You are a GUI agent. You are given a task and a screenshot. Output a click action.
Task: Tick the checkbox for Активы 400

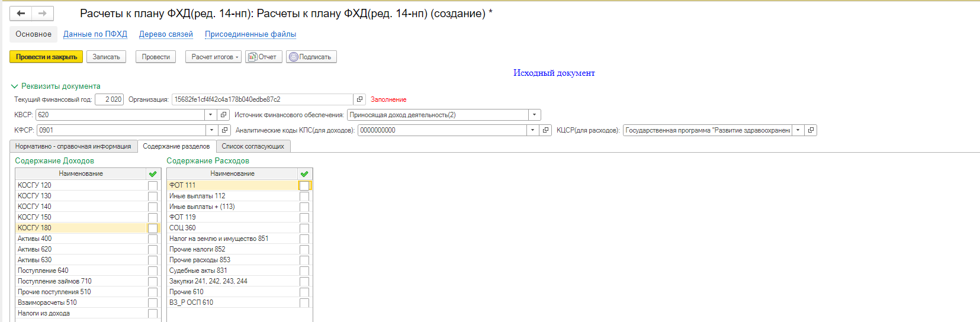pos(153,239)
